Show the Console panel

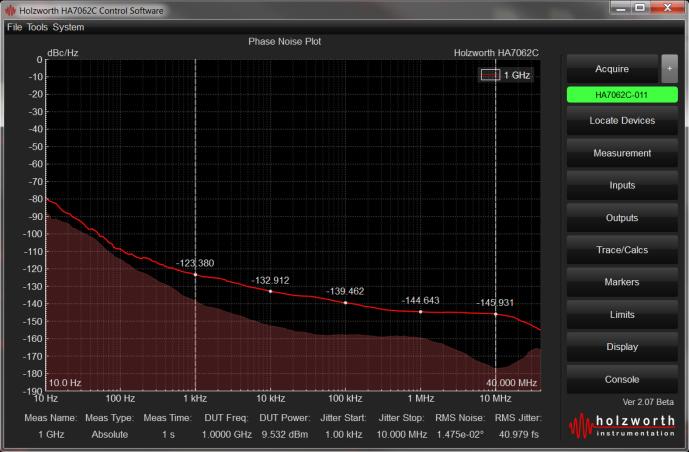(x=621, y=379)
